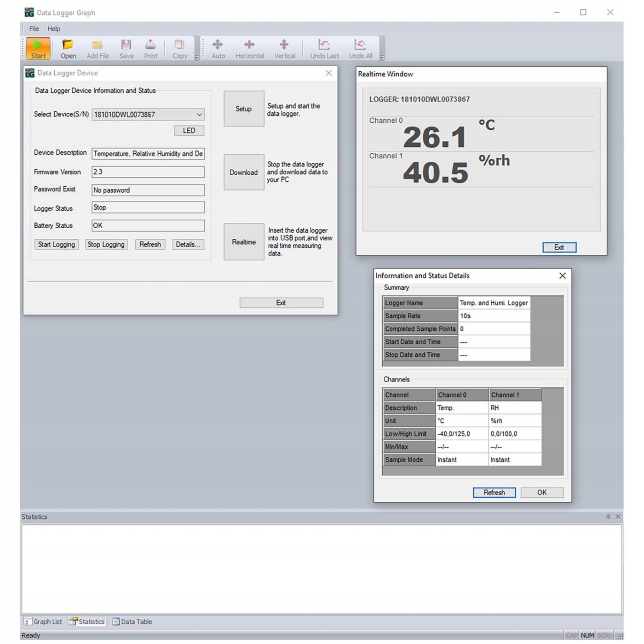Click the Start icon on the toolbar
The width and height of the screenshot is (644, 644).
click(x=38, y=47)
